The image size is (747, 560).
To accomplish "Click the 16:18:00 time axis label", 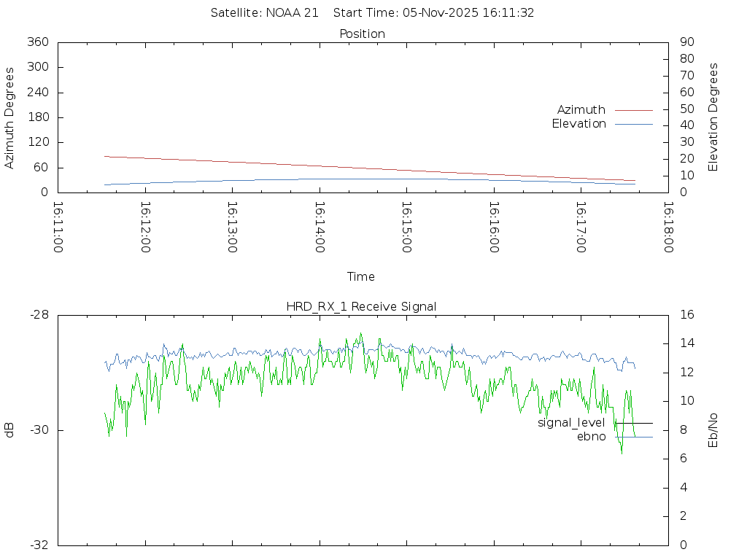I will [667, 227].
